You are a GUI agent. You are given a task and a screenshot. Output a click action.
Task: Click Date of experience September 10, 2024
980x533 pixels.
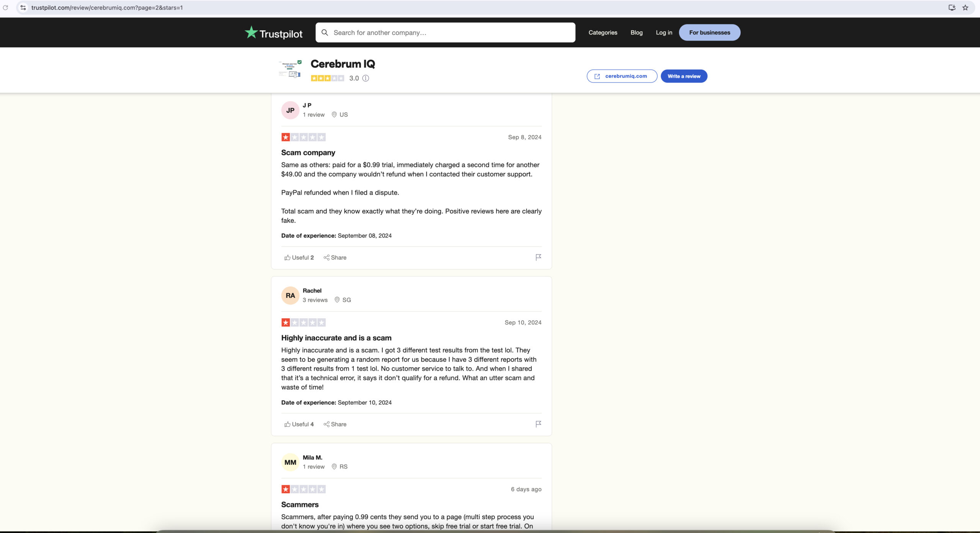(x=336, y=403)
